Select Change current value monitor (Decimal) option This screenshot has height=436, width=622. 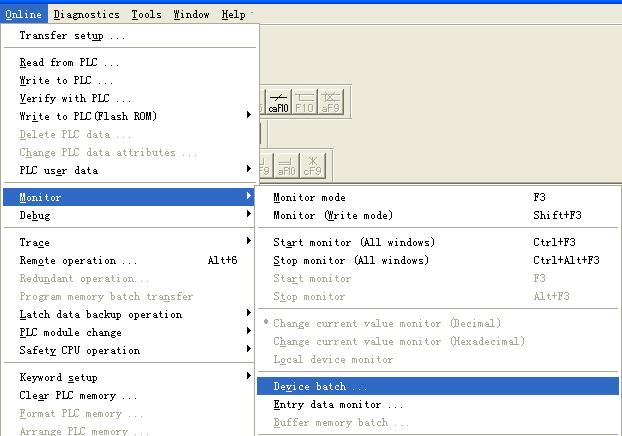[x=387, y=324]
